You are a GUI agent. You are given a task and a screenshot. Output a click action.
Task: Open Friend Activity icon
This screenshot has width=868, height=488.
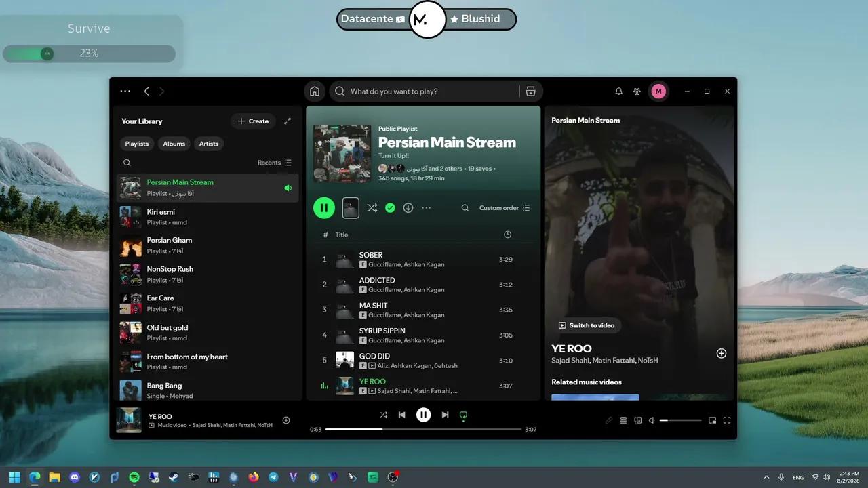point(637,91)
